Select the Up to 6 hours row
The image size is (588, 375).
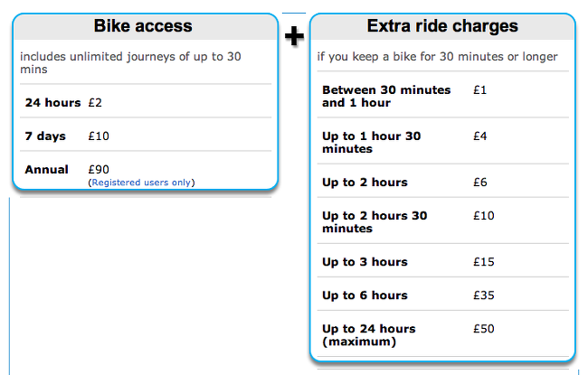443,295
